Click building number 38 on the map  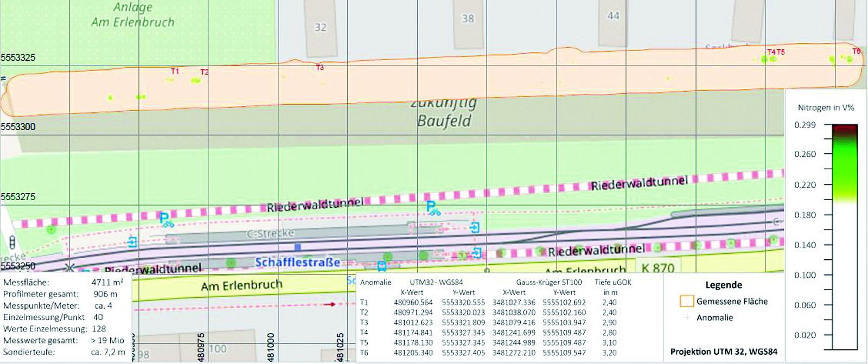[468, 19]
